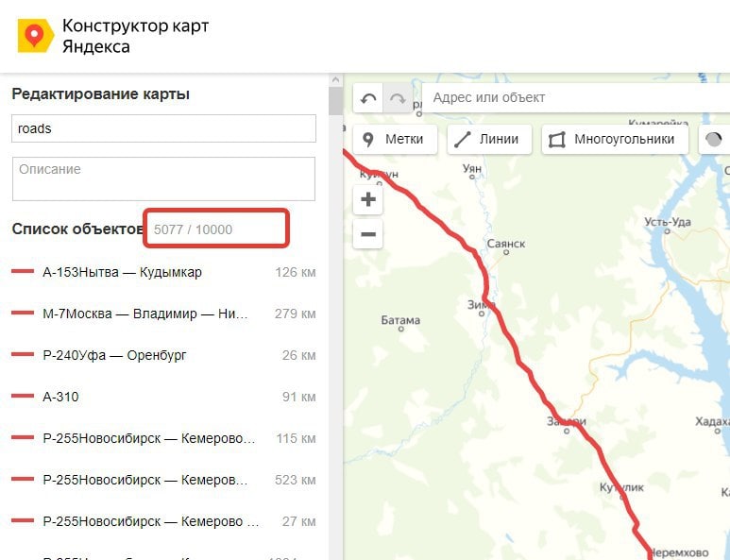This screenshot has height=560, width=730.
Task: Click the 'Редактирование карты' heading
Action: (x=100, y=94)
